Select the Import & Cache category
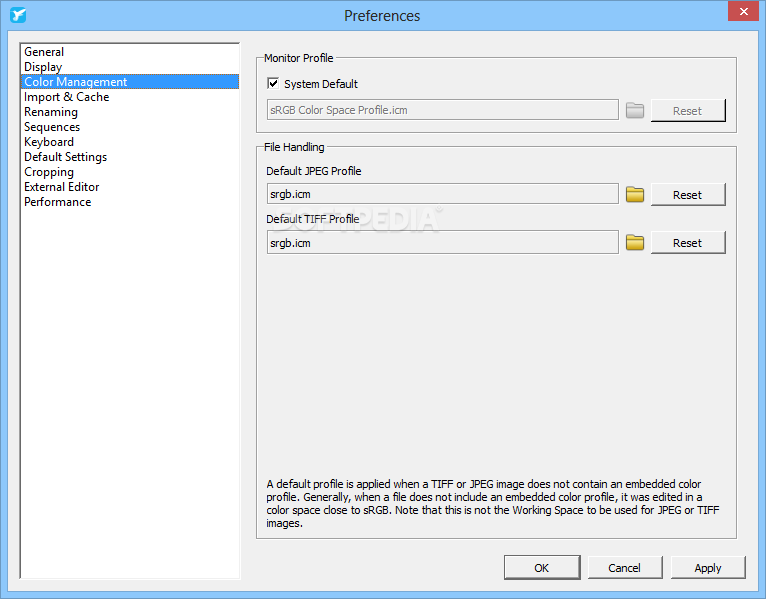This screenshot has height=599, width=766. 66,97
